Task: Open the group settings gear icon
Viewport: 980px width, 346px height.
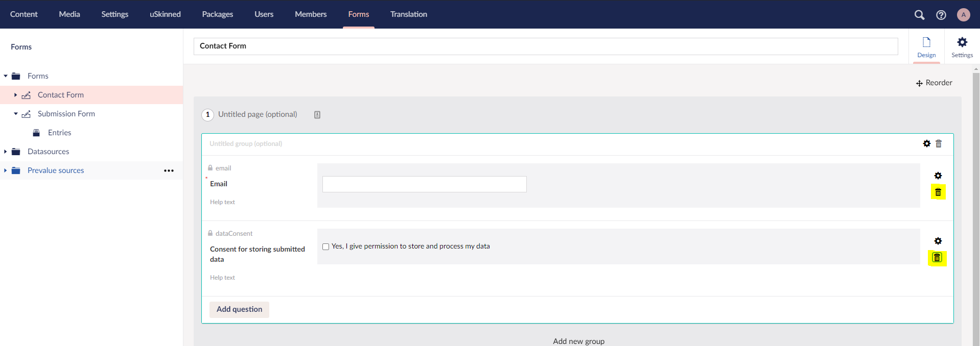Action: click(x=927, y=144)
